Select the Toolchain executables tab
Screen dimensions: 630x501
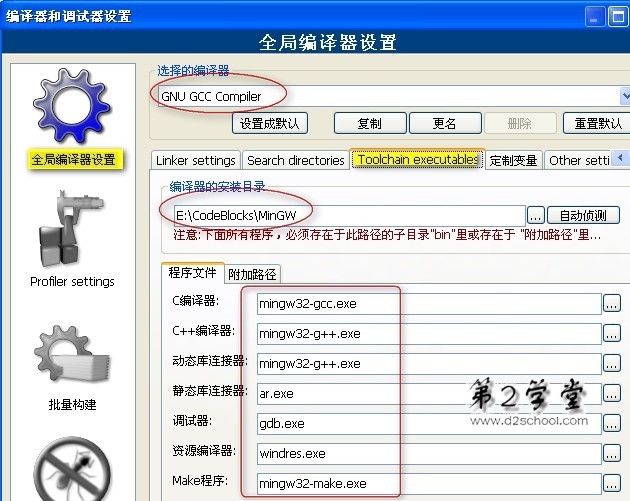tap(417, 160)
